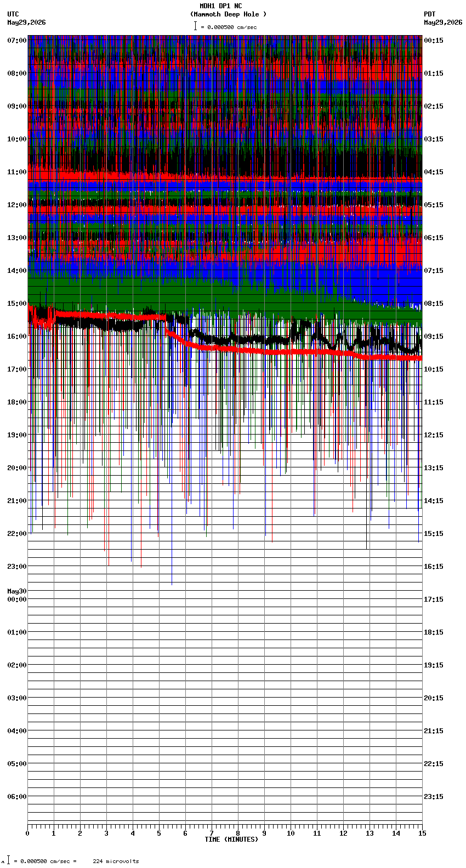Click the 'UTC' label at top left

13,14
